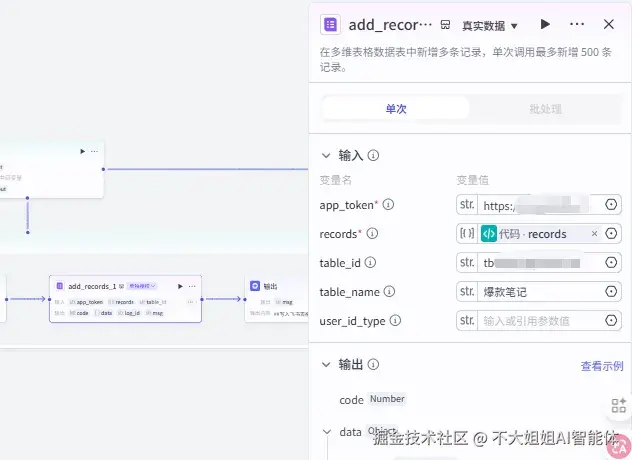
Task: Click the code Number output row
Action: click(x=372, y=399)
